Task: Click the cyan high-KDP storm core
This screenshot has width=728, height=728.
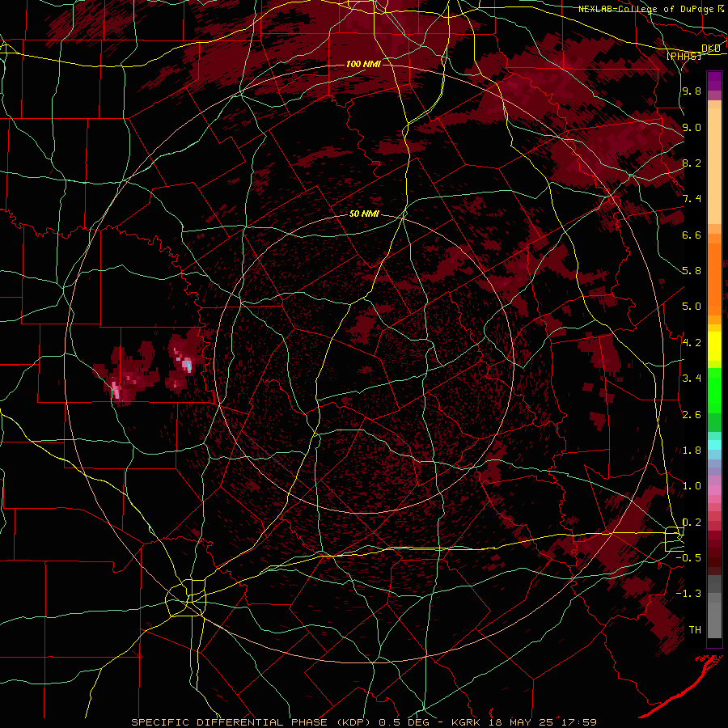Action: (x=187, y=365)
